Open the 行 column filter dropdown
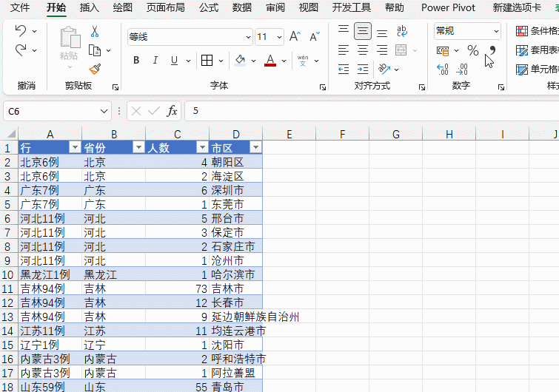This screenshot has height=392, width=559. pyautogui.click(x=76, y=147)
